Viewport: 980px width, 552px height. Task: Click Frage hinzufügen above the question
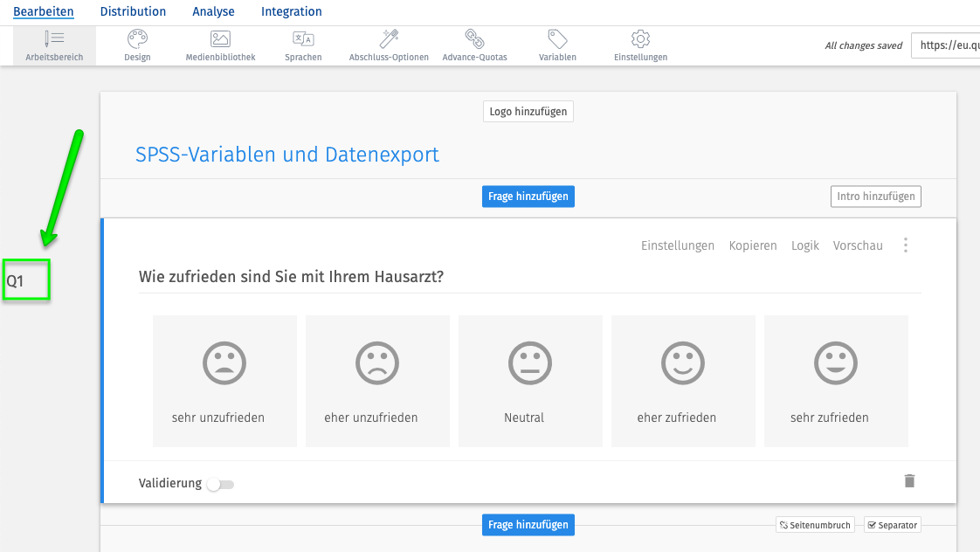pos(528,197)
